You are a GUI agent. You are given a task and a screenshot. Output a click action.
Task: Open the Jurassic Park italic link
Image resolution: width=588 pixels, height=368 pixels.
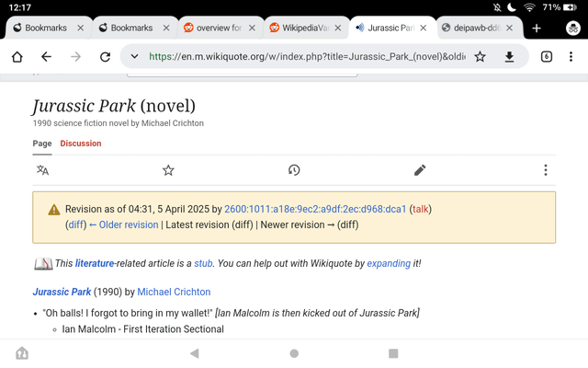(x=62, y=292)
